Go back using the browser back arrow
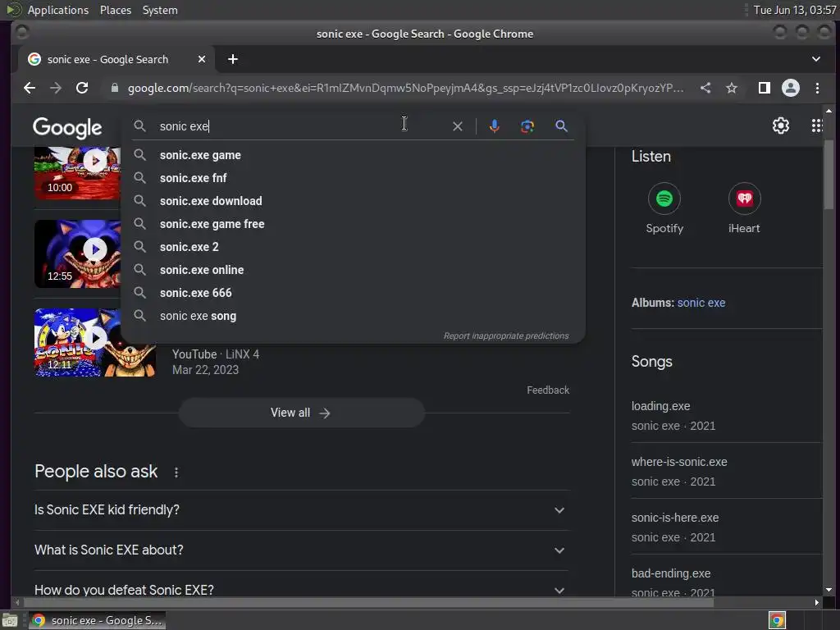The image size is (840, 630). coord(30,88)
